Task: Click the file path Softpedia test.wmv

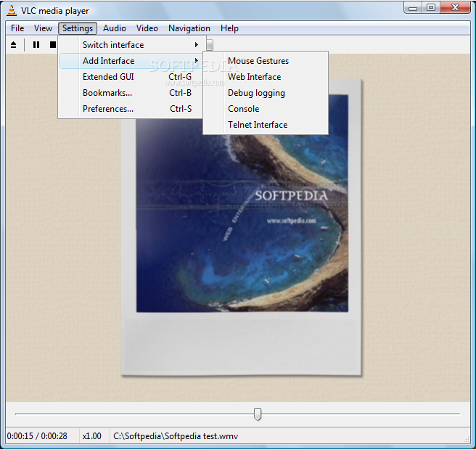Action: [176, 436]
